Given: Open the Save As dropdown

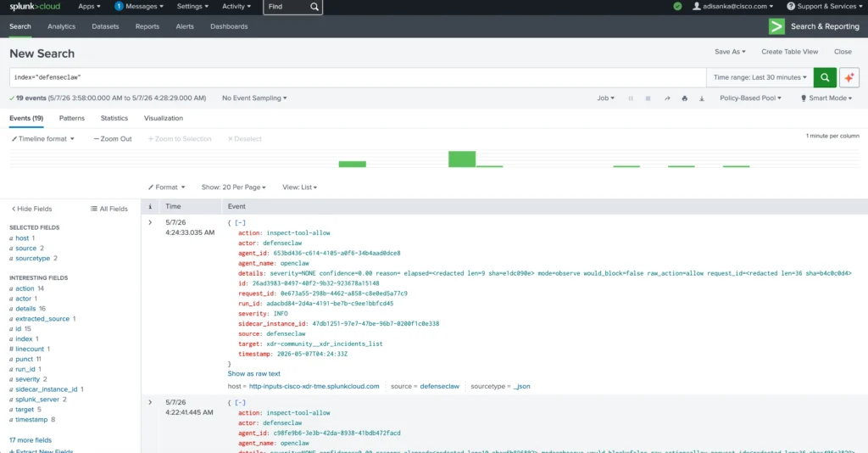Looking at the screenshot, I should 730,52.
